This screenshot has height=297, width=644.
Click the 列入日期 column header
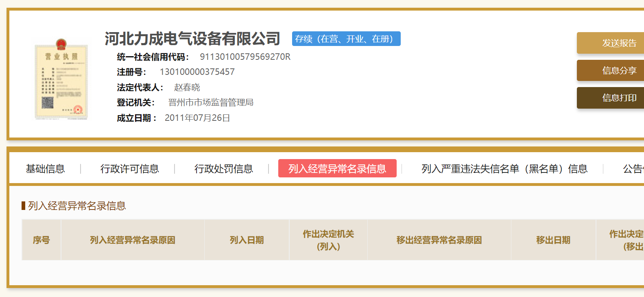click(x=247, y=240)
